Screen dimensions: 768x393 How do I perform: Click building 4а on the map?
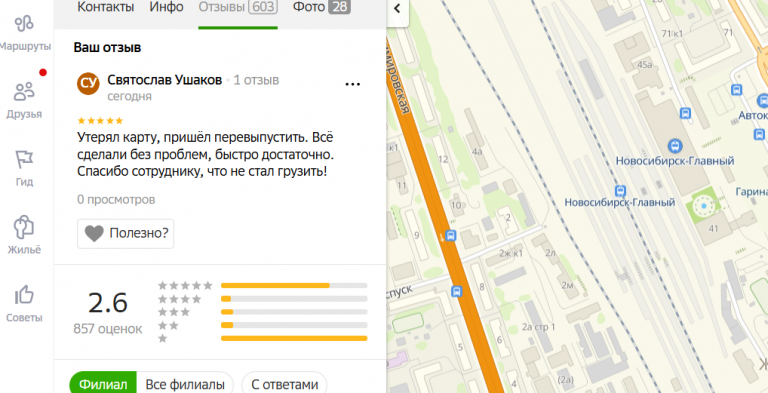coord(477,151)
